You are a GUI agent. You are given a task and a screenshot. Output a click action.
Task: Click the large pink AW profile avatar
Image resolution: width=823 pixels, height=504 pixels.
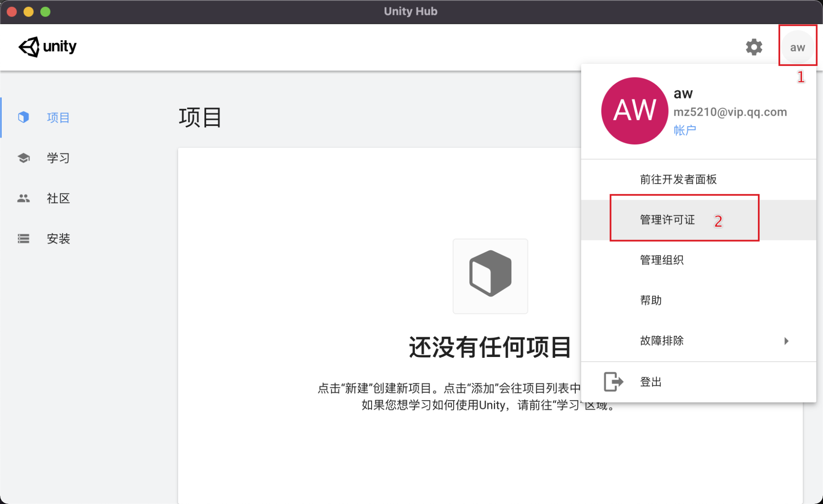click(634, 111)
